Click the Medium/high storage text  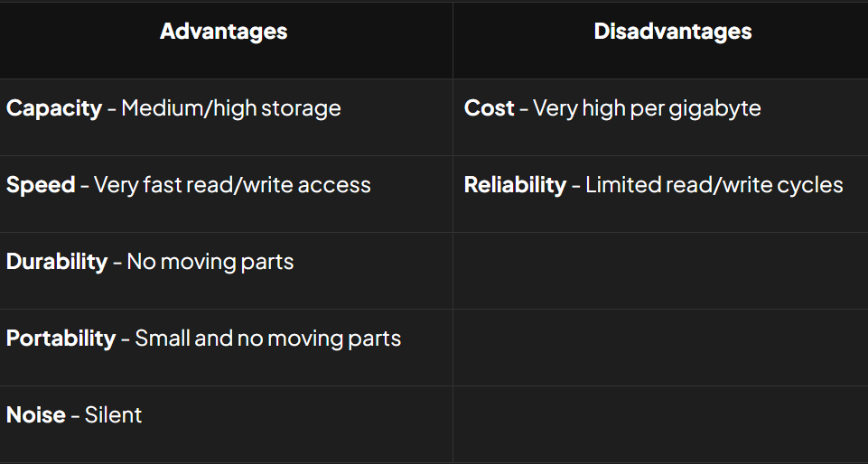click(x=231, y=108)
